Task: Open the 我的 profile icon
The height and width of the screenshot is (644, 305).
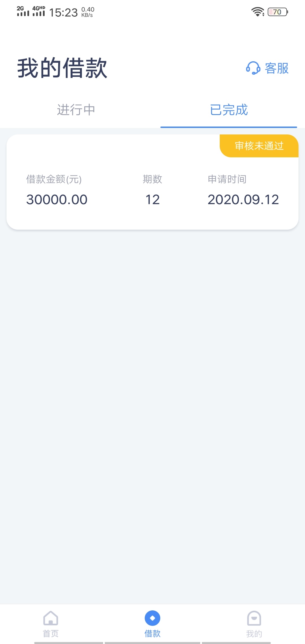Action: coord(254,618)
